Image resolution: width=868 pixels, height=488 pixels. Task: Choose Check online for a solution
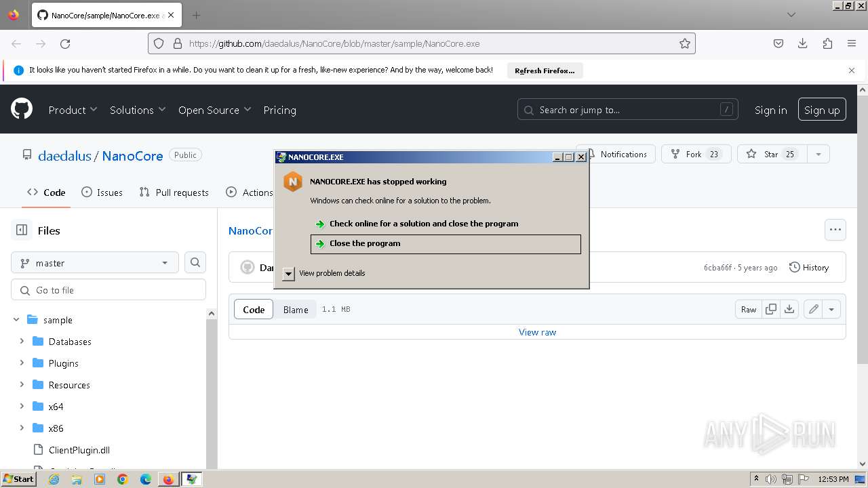click(x=446, y=224)
